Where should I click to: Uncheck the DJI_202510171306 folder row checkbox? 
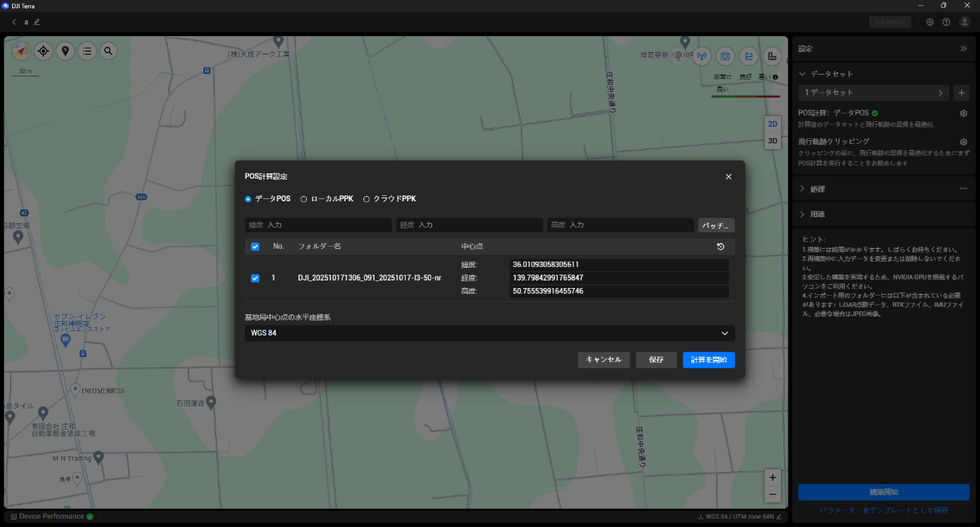point(255,278)
